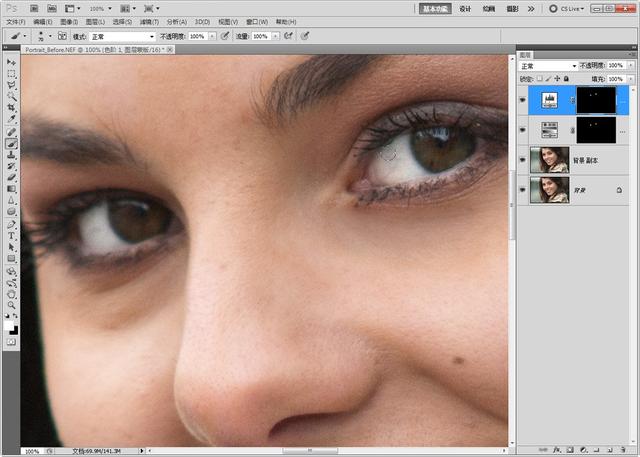Screen dimensions: 640x457
Task: Select the Dodge tool
Action: coord(11,212)
